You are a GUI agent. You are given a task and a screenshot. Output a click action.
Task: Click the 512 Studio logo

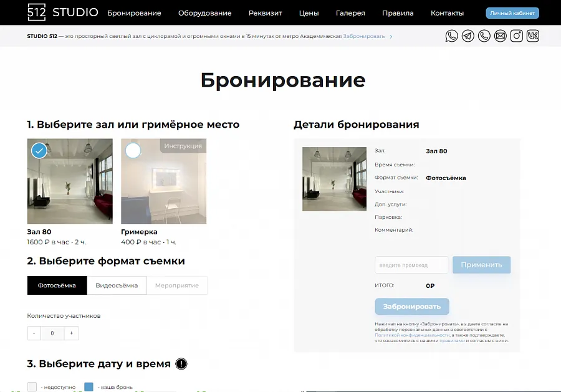point(62,12)
